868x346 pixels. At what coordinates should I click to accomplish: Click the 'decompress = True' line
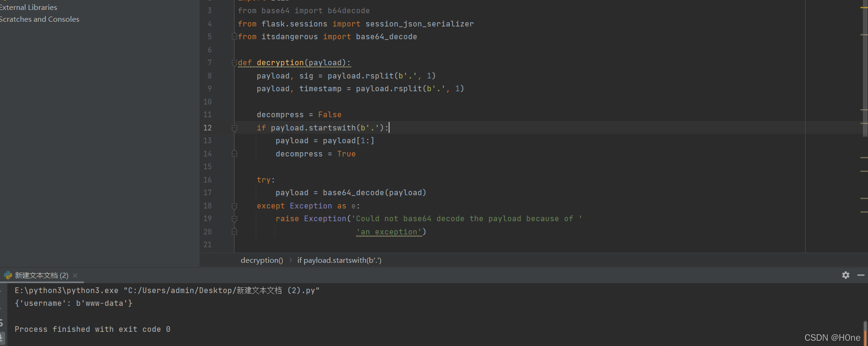tap(315, 154)
